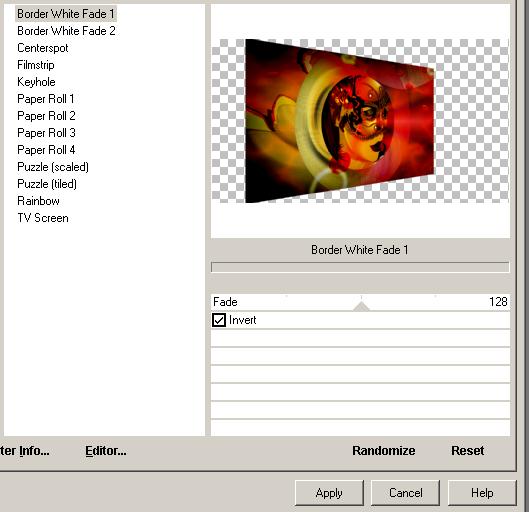Click the Fade slider handle
The height and width of the screenshot is (512, 529).
pos(361,306)
